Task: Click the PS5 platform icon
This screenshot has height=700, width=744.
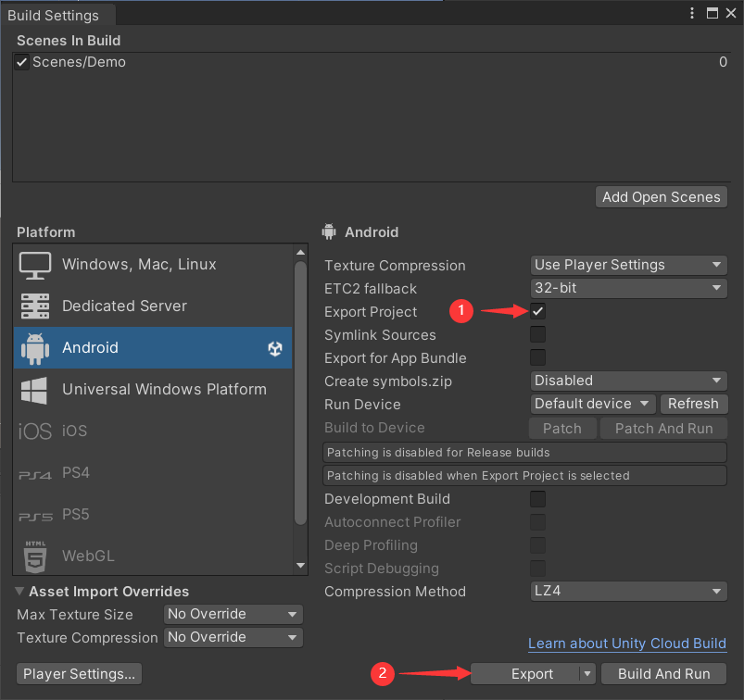Action: pos(35,516)
